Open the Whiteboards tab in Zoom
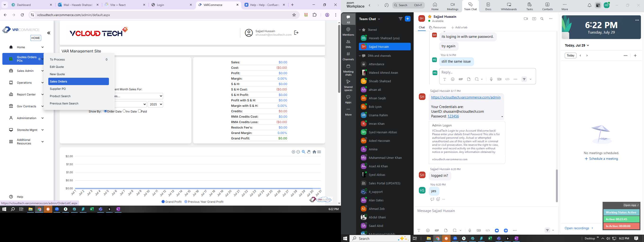Screen dimensions: 644x242 tap(509, 6)
